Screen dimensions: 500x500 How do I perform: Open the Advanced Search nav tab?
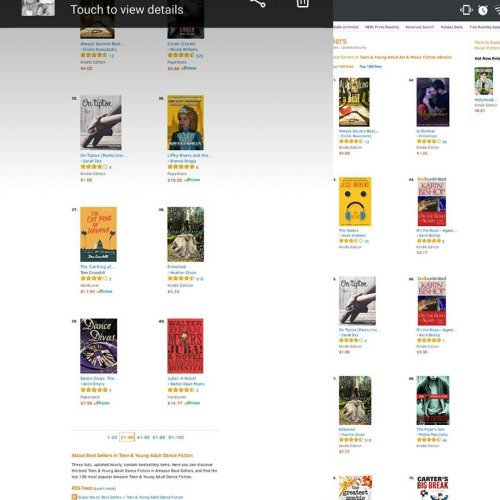420,27
